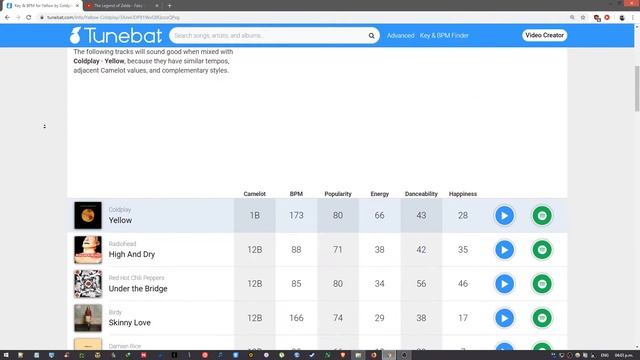Click the High And Dry album cover
This screenshot has height=360, width=640.
[x=88, y=249]
